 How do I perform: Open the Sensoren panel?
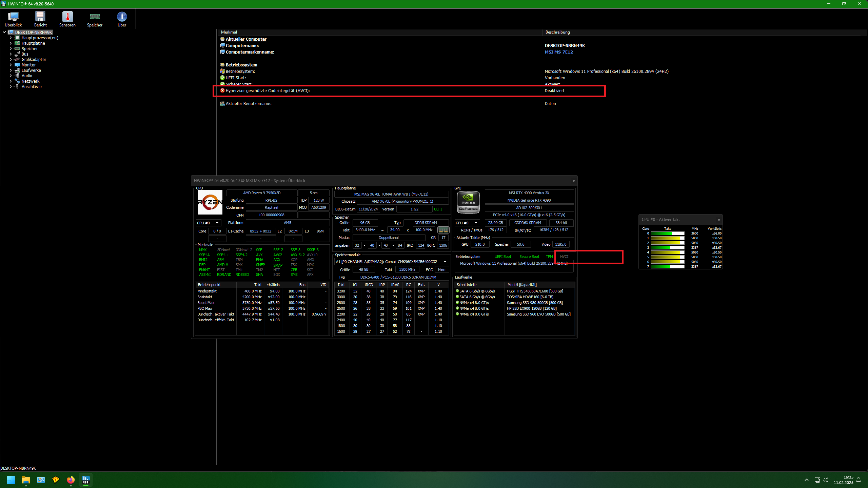[67, 19]
